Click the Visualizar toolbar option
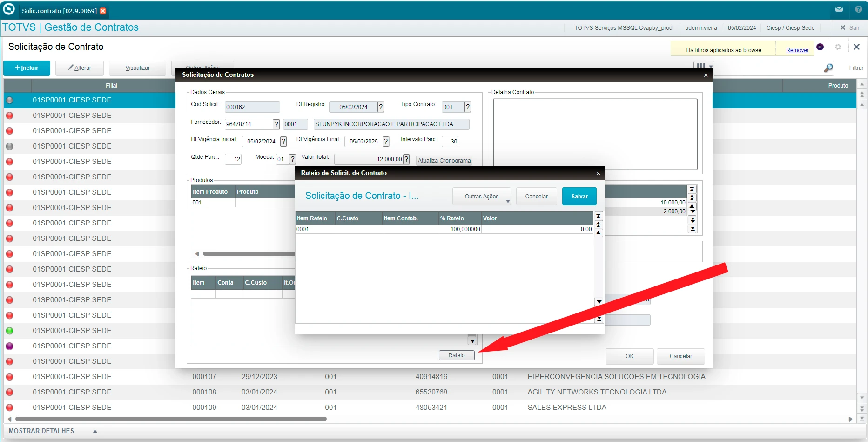 coord(137,68)
